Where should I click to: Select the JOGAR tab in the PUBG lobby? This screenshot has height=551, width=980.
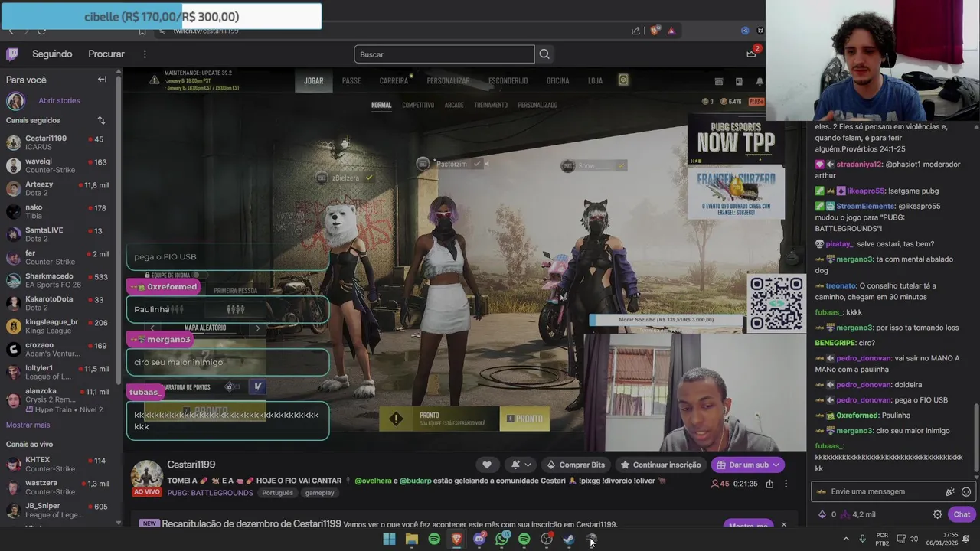click(314, 80)
